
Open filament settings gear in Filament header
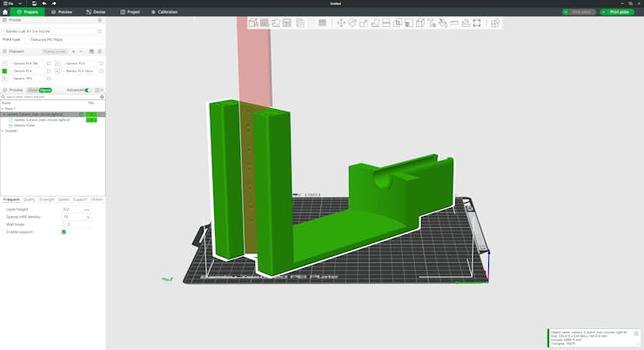coord(100,51)
